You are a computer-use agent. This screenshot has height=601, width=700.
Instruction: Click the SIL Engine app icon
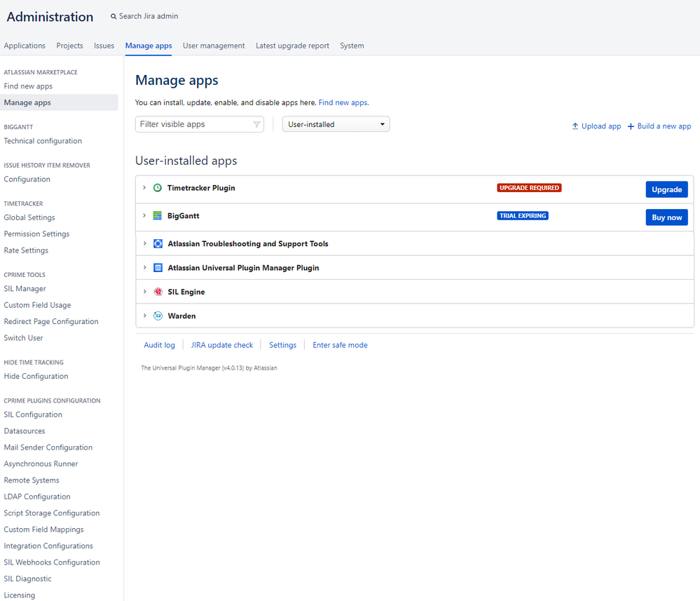(x=158, y=292)
